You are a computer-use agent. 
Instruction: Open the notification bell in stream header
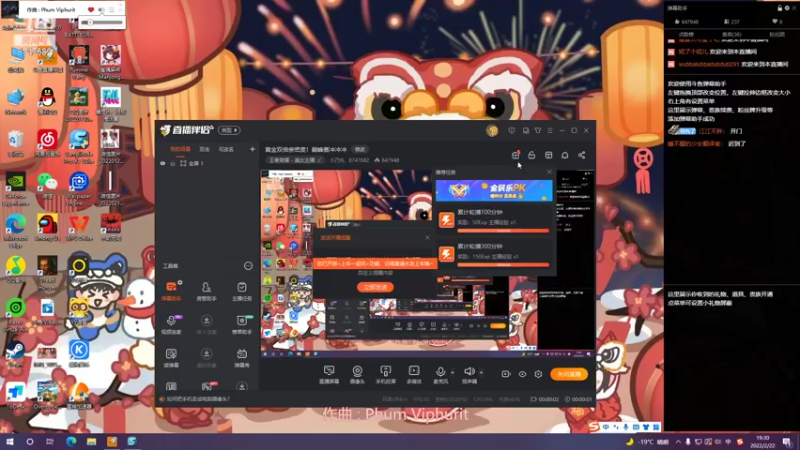click(x=565, y=155)
